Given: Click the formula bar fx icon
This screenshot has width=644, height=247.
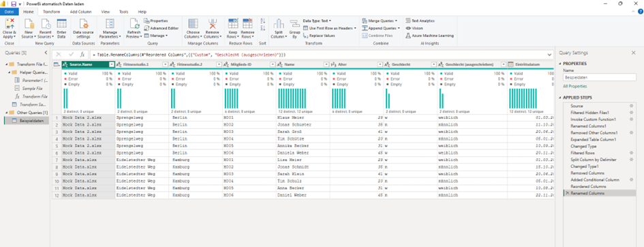Looking at the screenshot, I should point(82,55).
